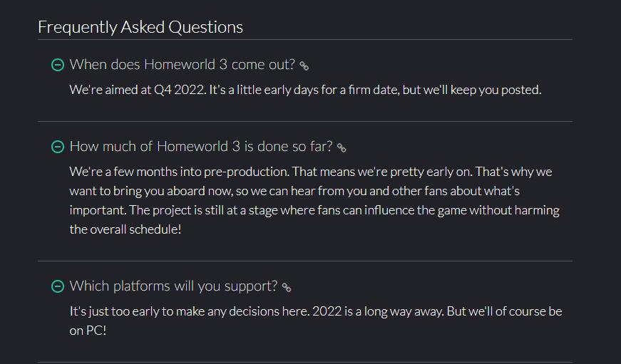621x364 pixels.
Task: Collapse the 'When does Homeworld 3 come out?' answer
Action: tap(58, 65)
